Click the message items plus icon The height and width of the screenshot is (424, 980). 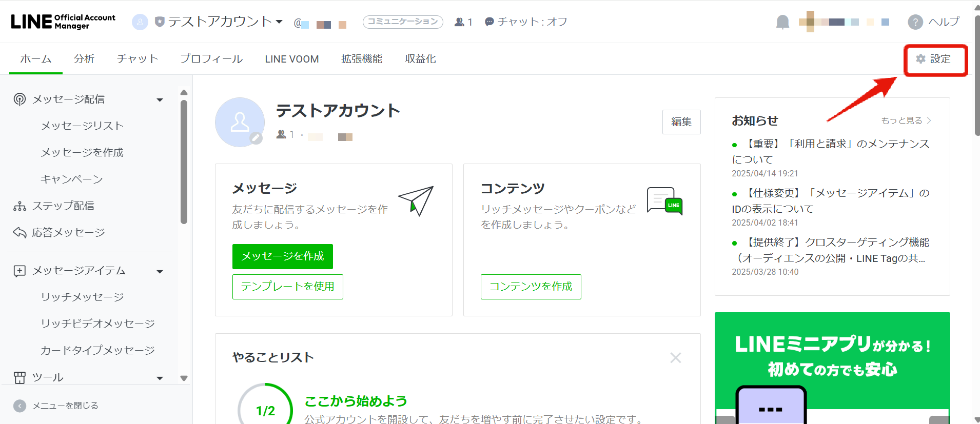(x=19, y=271)
